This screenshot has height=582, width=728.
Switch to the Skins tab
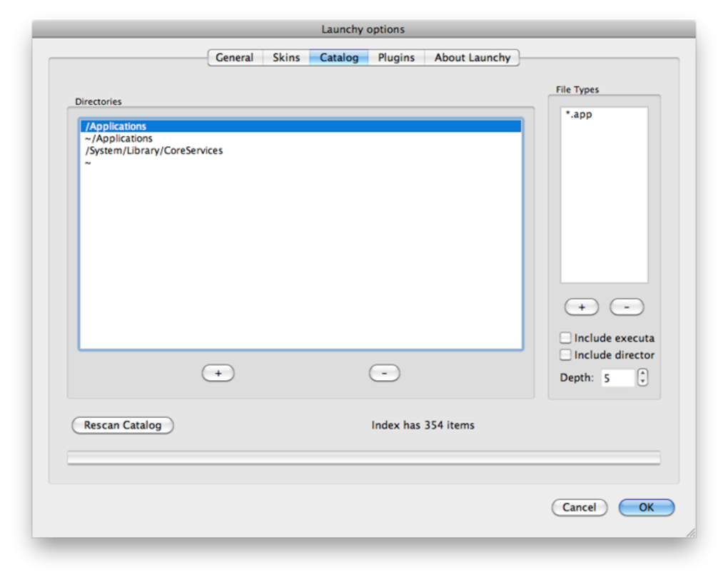pos(285,57)
